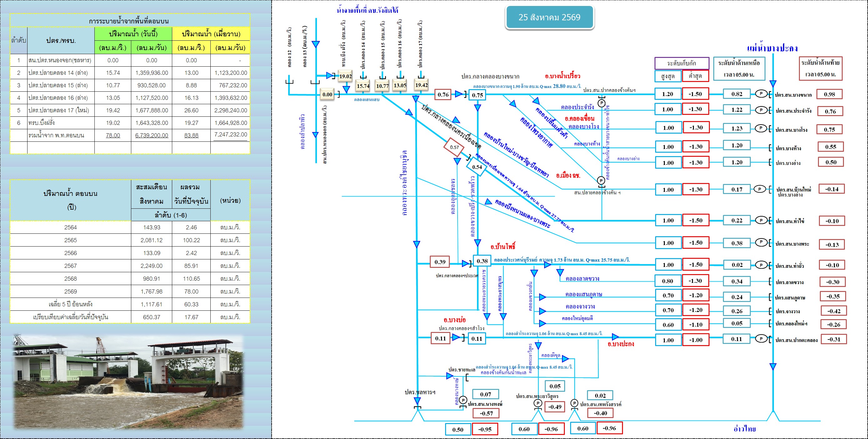Select row label สน.ปตร.หนองจอก(ชลหาร)

[x=60, y=60]
